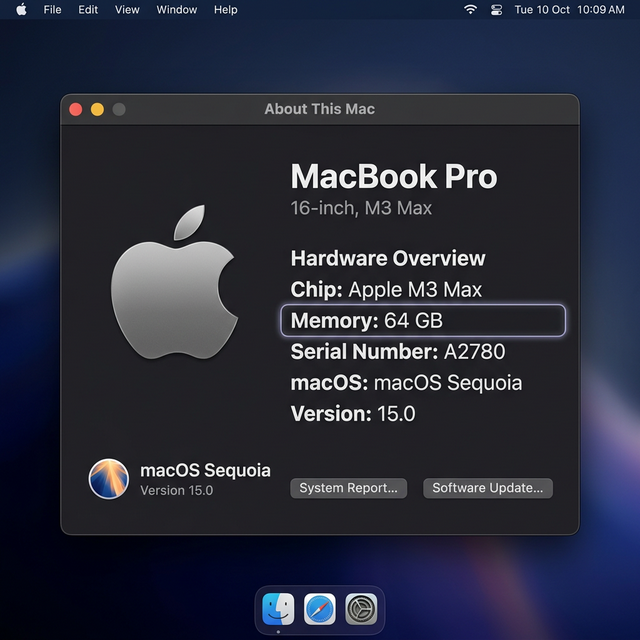
Task: Click Version 15.0 under macOS Sequoia
Action: coord(177,490)
